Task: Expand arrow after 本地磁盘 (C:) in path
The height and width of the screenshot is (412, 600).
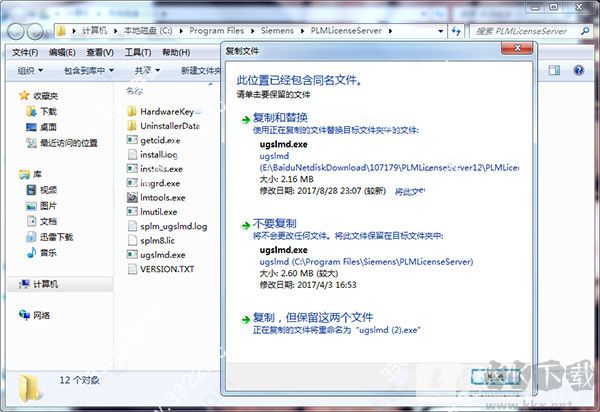Action: coord(181,31)
